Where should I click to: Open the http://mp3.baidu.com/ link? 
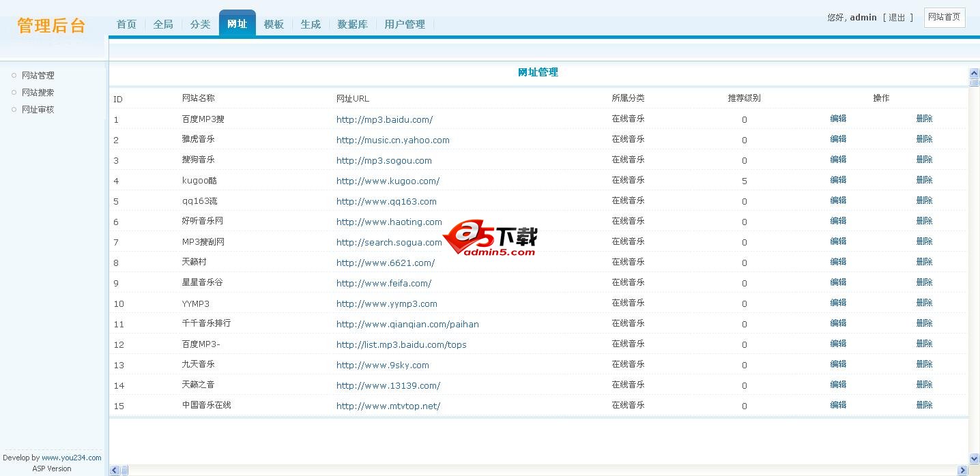coord(384,119)
